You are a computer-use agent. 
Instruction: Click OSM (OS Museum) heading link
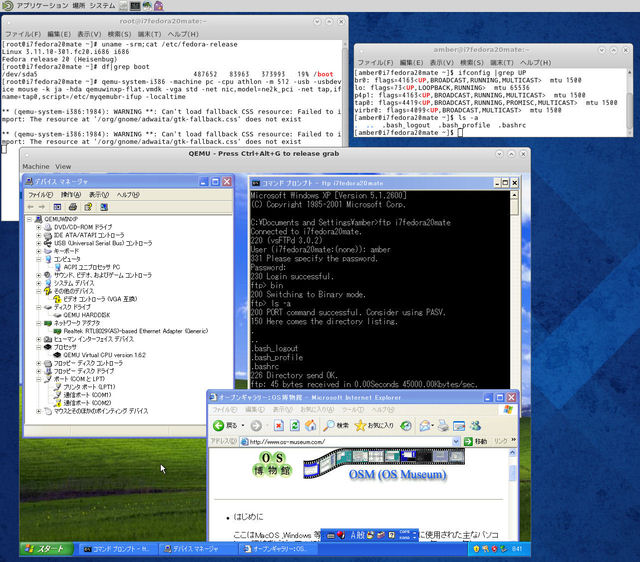(x=398, y=475)
